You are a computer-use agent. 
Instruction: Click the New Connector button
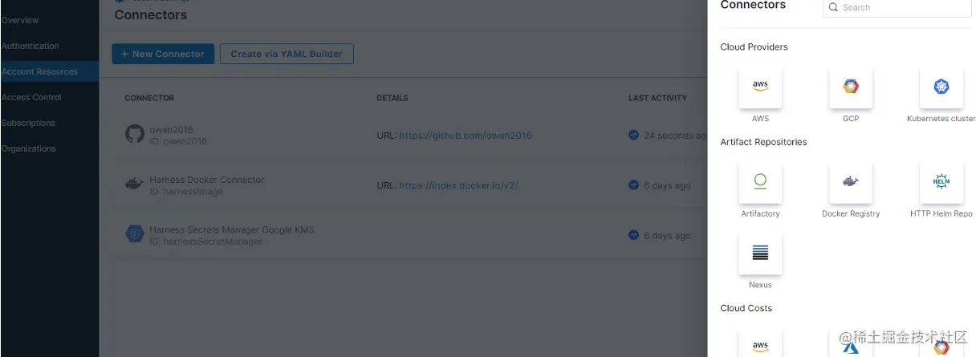point(163,54)
